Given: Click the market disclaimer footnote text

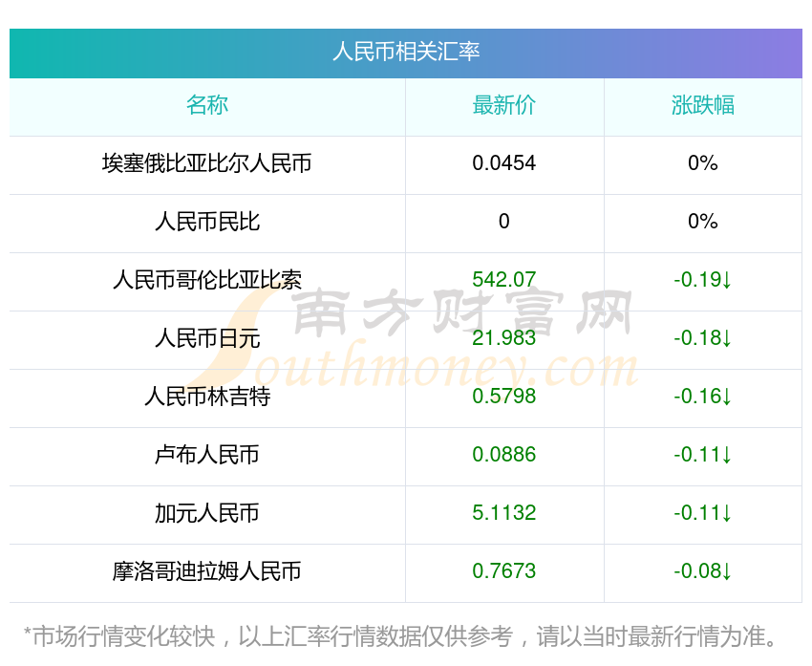Looking at the screenshot, I should [405, 635].
